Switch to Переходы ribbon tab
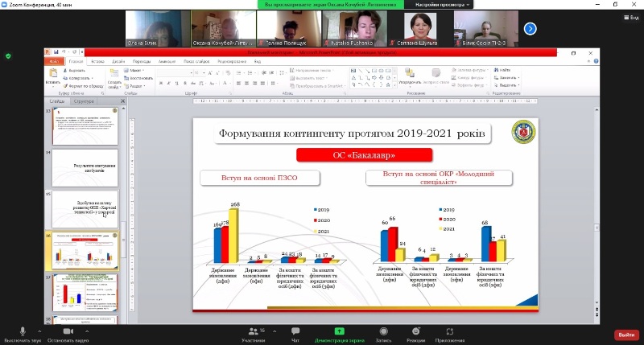644x345 pixels. [x=142, y=62]
